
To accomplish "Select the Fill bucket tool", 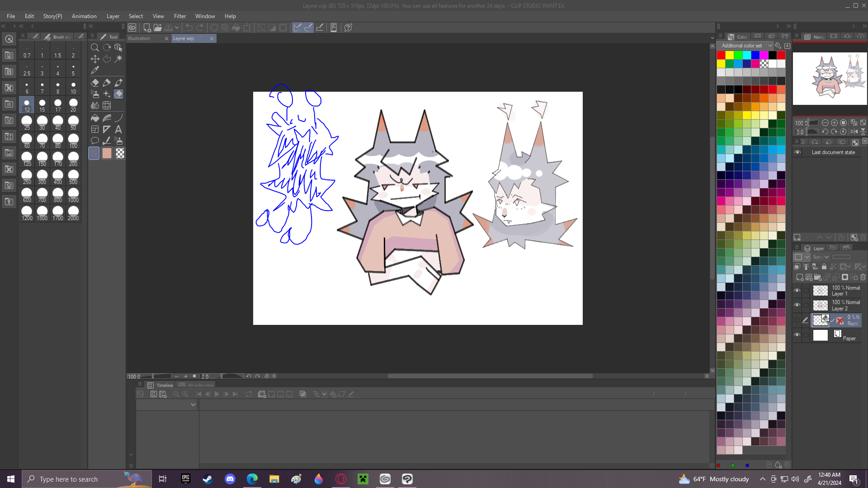I will coord(95,118).
